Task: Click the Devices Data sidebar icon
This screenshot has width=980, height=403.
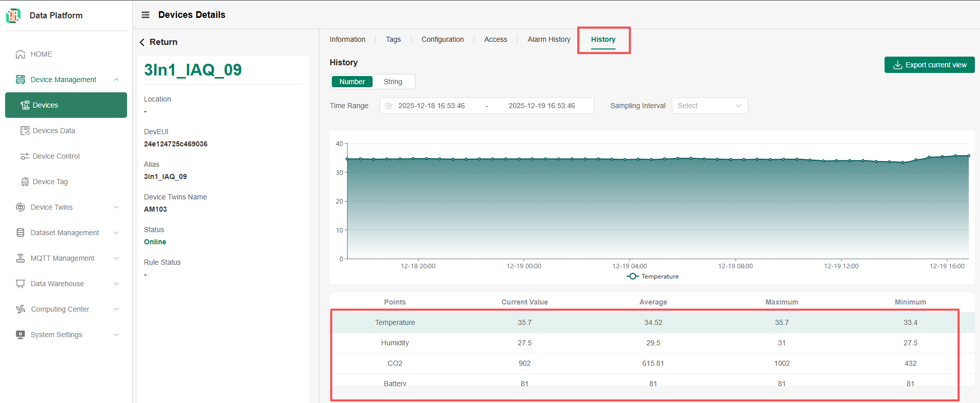Action: (24, 131)
